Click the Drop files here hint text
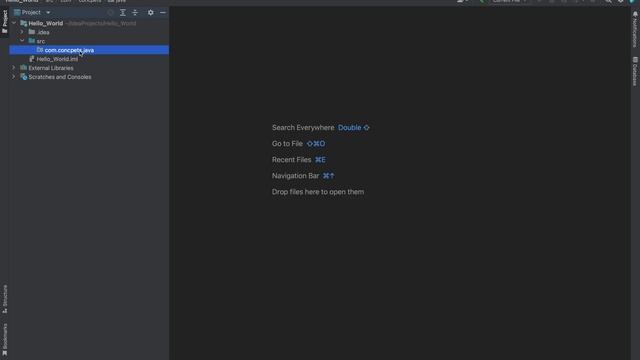Viewport: 640px width, 360px height. (x=318, y=192)
